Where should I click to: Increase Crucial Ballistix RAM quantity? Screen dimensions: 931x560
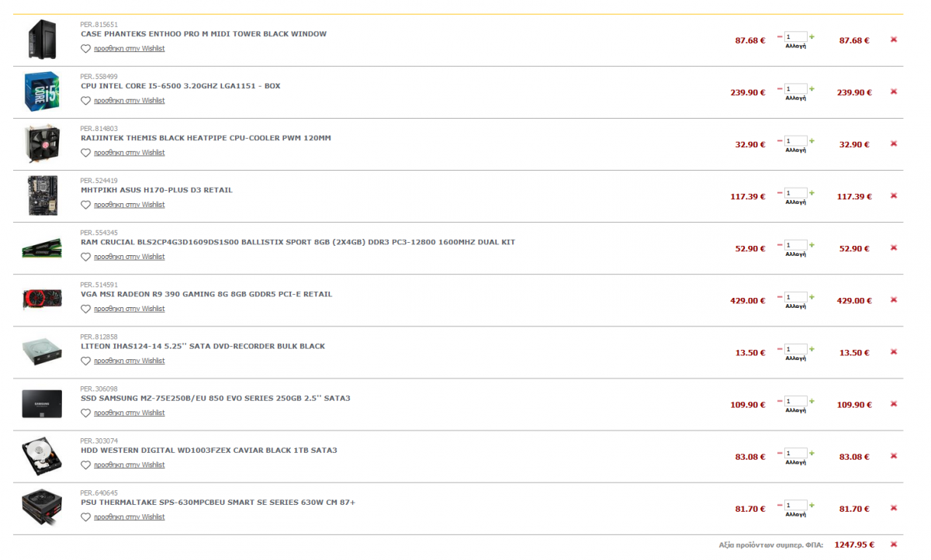click(x=812, y=244)
